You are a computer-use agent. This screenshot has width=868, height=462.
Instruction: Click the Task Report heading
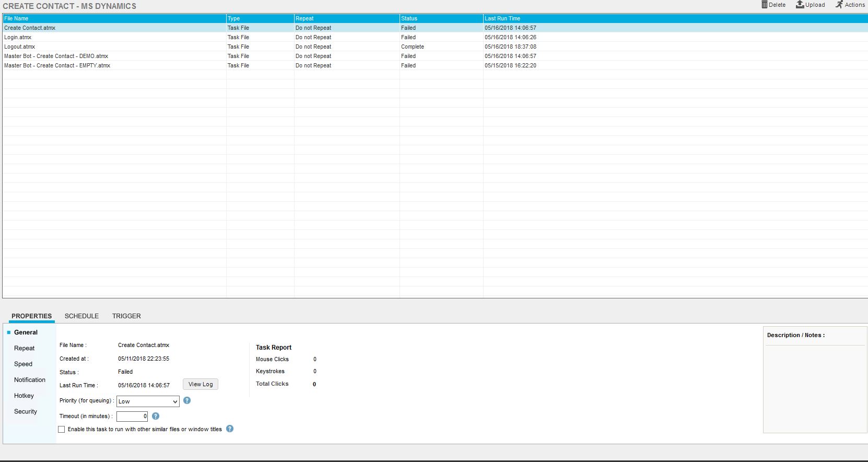tap(274, 347)
